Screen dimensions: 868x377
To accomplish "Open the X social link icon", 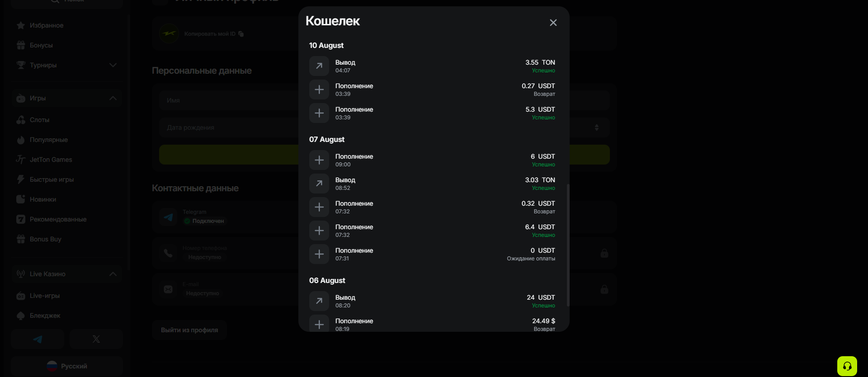I will tap(96, 339).
